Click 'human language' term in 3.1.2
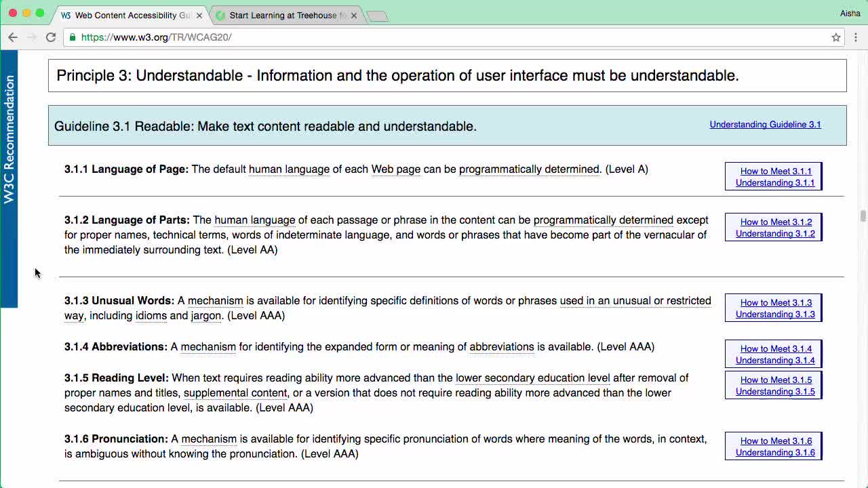 click(255, 220)
